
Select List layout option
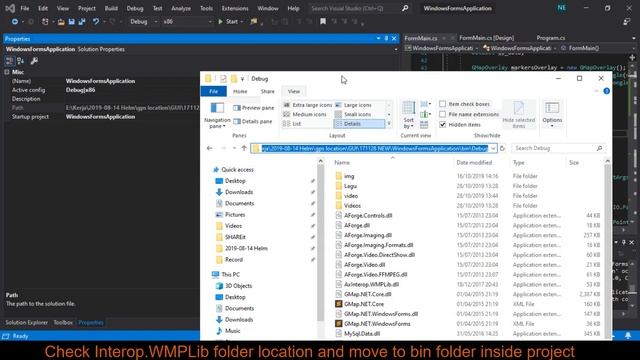[292, 124]
